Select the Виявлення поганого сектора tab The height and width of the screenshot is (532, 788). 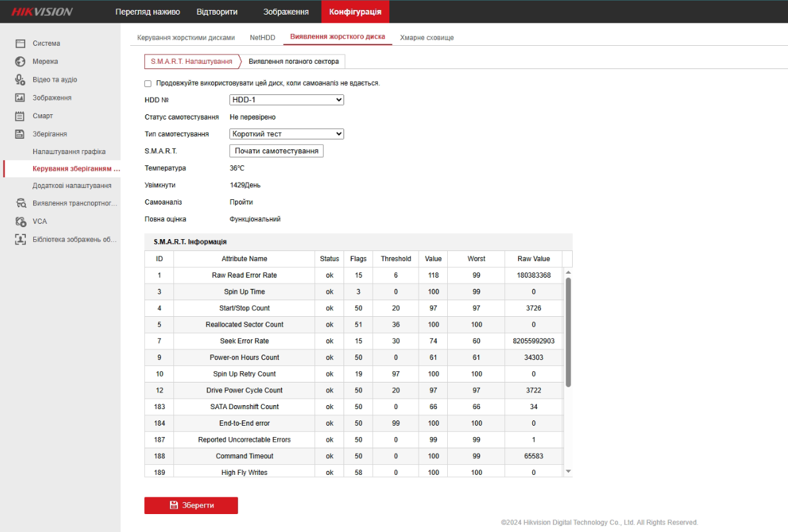(294, 61)
